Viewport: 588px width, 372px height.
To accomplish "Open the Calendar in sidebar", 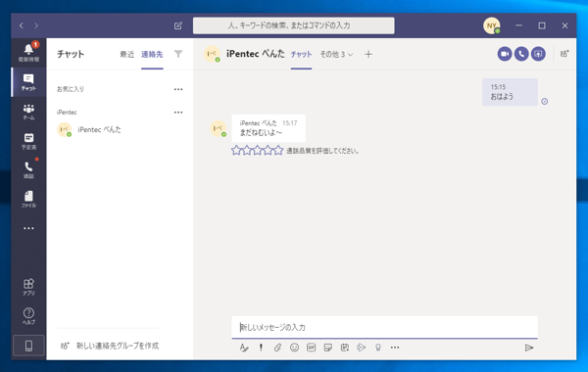I will (x=28, y=141).
